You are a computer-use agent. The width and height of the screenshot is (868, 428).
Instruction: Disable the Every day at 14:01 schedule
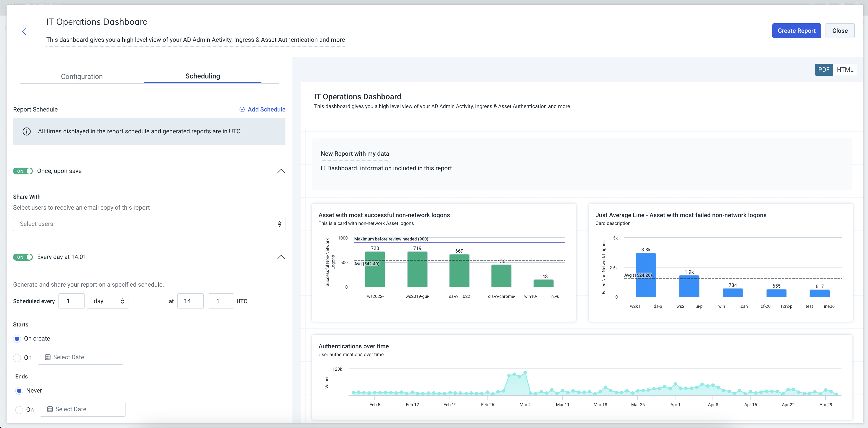[x=23, y=257]
